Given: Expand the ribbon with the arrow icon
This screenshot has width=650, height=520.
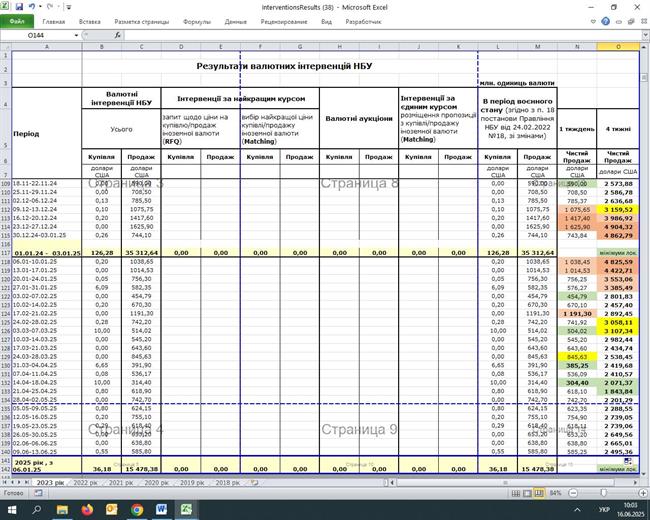Looking at the screenshot, I should coord(593,22).
